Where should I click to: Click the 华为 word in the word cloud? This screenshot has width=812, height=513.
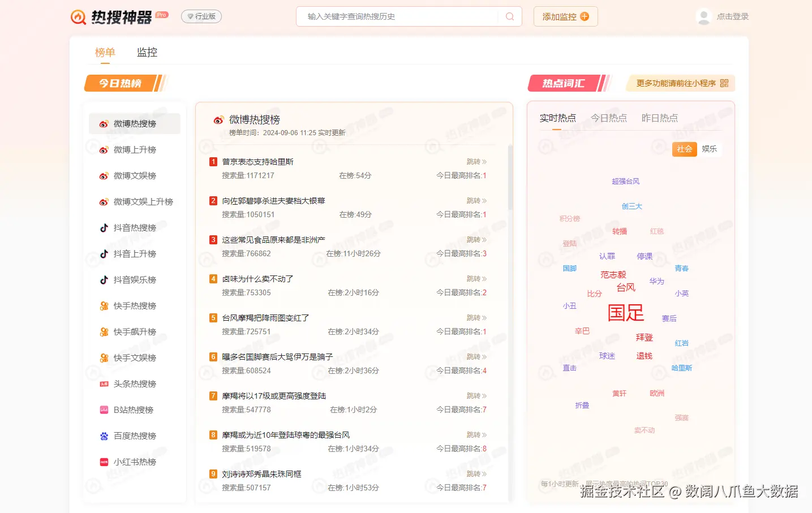(x=657, y=281)
